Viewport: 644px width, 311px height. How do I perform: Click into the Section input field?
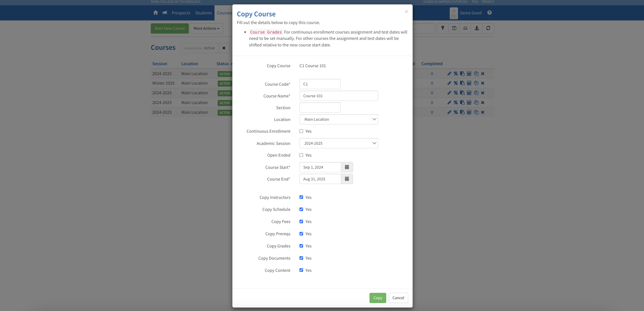point(320,108)
